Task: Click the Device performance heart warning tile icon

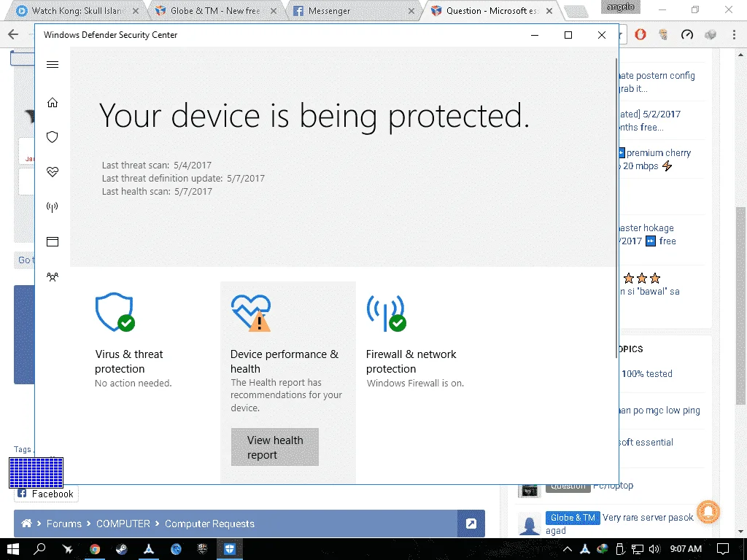Action: click(x=251, y=312)
